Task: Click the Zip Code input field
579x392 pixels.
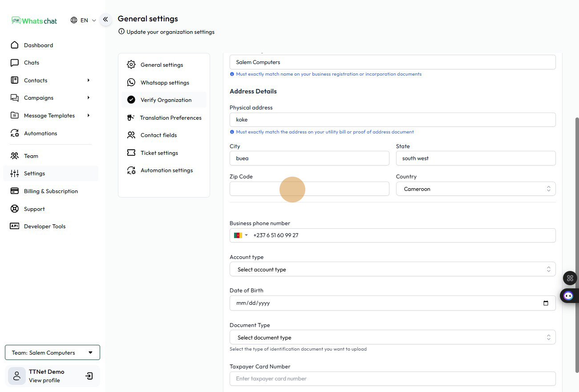Action: click(309, 189)
